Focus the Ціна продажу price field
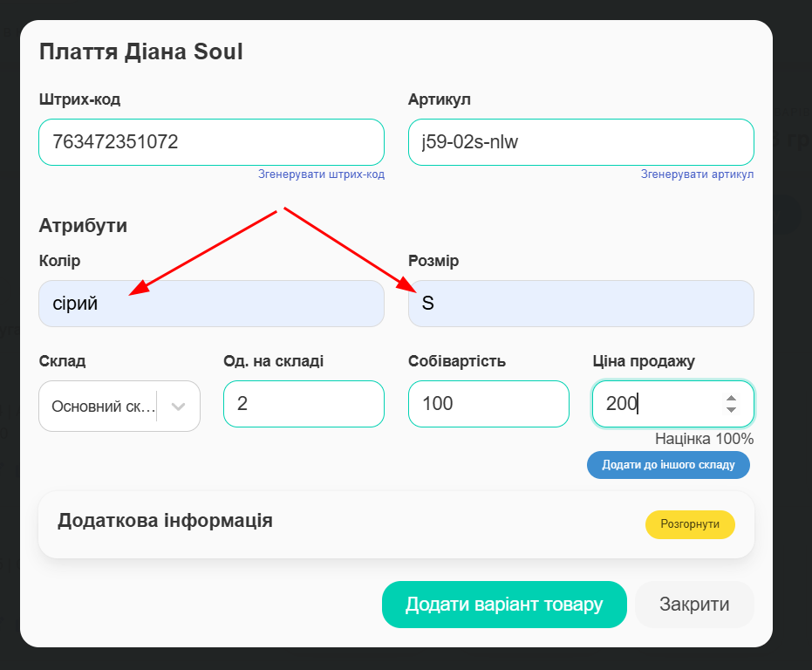This screenshot has width=812, height=670. point(654,404)
